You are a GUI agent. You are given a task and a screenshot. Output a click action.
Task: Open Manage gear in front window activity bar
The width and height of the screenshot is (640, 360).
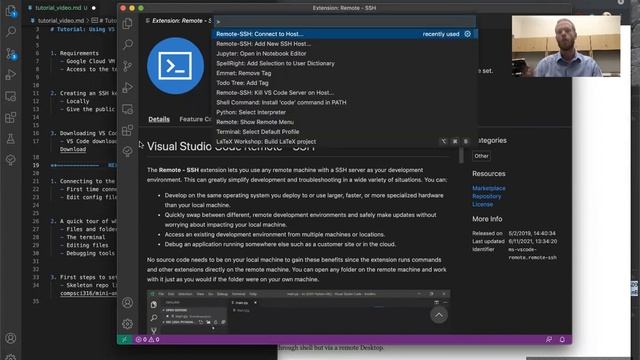(x=127, y=324)
